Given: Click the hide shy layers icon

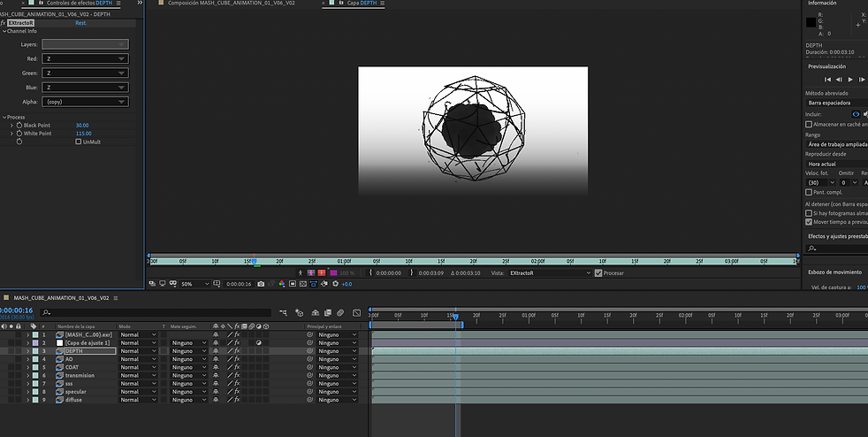Looking at the screenshot, I should point(316,313).
